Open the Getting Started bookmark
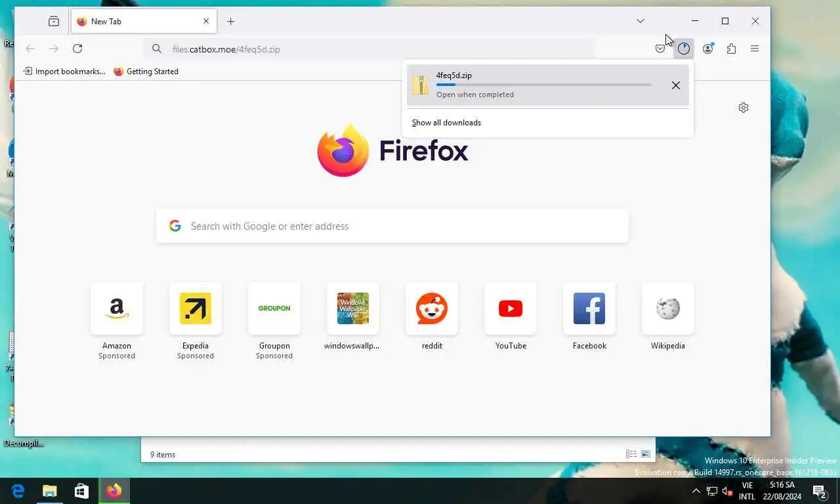The image size is (840, 504). click(x=146, y=72)
